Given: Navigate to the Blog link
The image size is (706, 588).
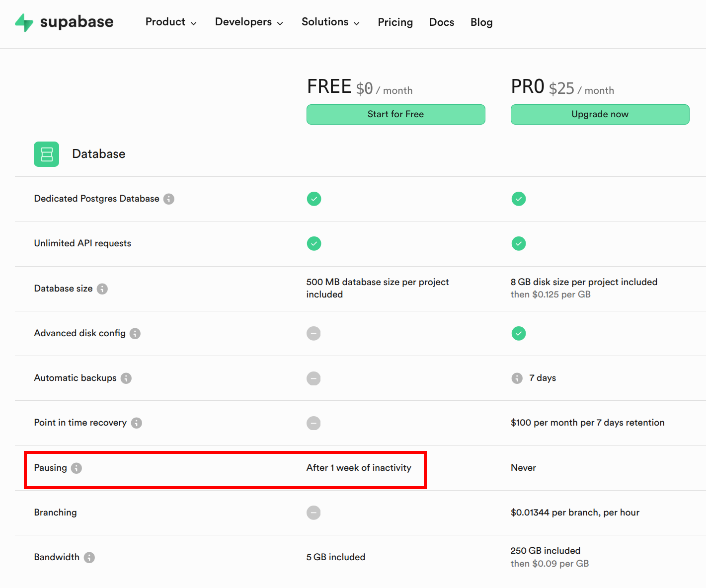Looking at the screenshot, I should coord(481,22).
